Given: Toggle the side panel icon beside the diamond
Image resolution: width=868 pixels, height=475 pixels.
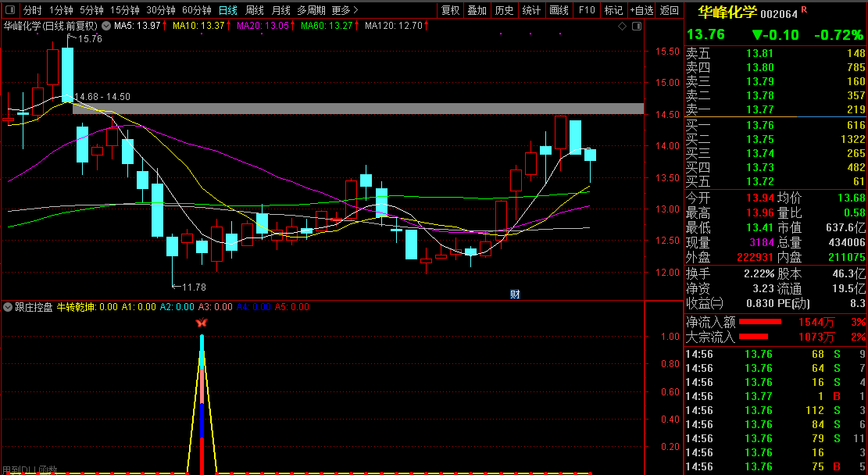Looking at the screenshot, I should pyautogui.click(x=636, y=26).
